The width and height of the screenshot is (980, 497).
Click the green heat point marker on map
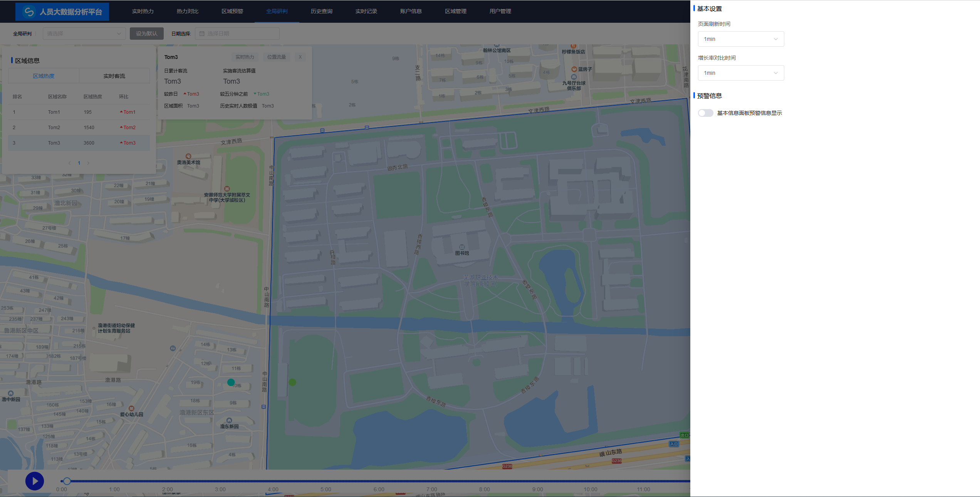tap(292, 382)
